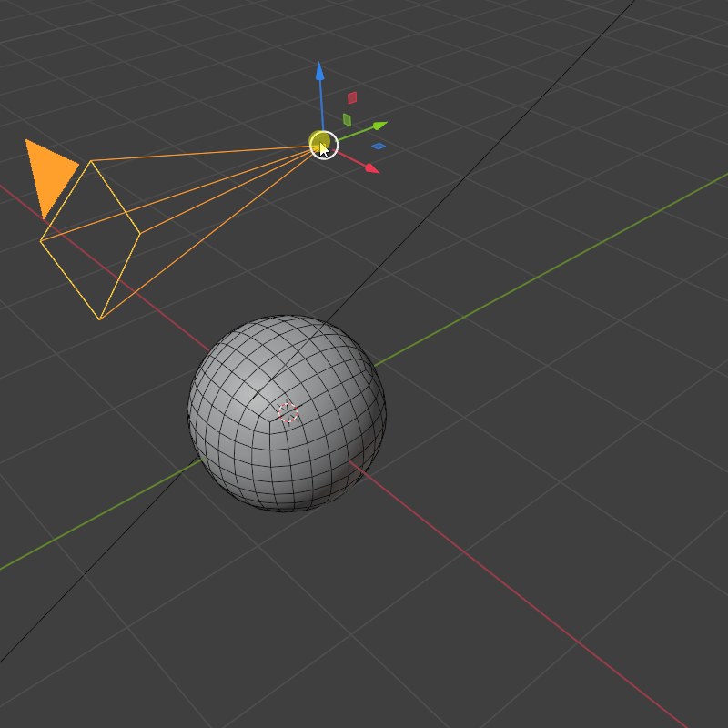728x728 pixels.
Task: Click the blue Z-axis move arrow
Action: click(320, 73)
